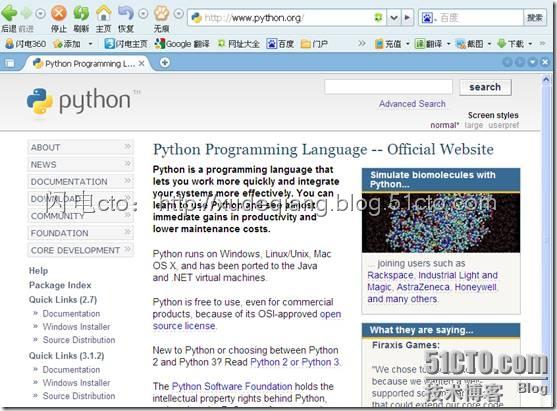Click the star 添加 bookmark button
The width and height of the screenshot is (557, 411).
coord(67,44)
